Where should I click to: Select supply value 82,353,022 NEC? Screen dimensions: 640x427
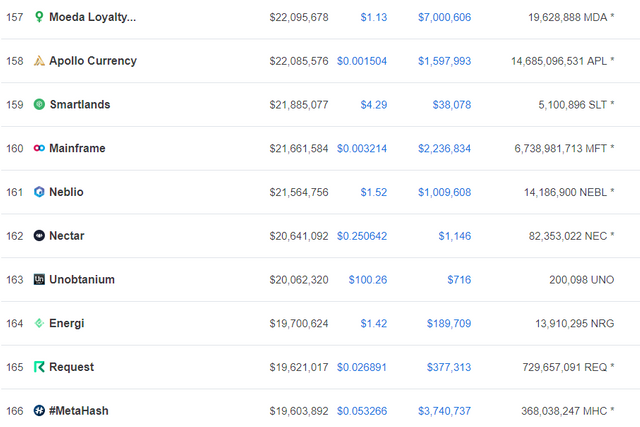(x=568, y=236)
